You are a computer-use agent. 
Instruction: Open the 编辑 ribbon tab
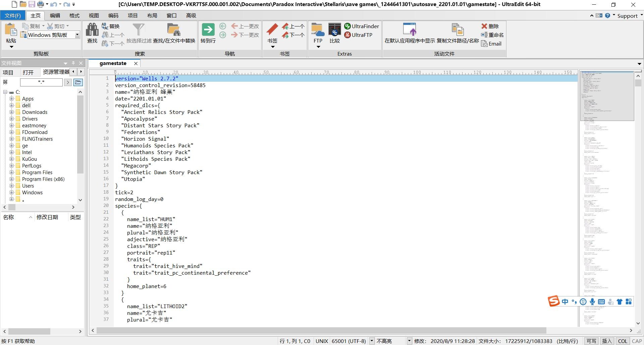pyautogui.click(x=55, y=15)
